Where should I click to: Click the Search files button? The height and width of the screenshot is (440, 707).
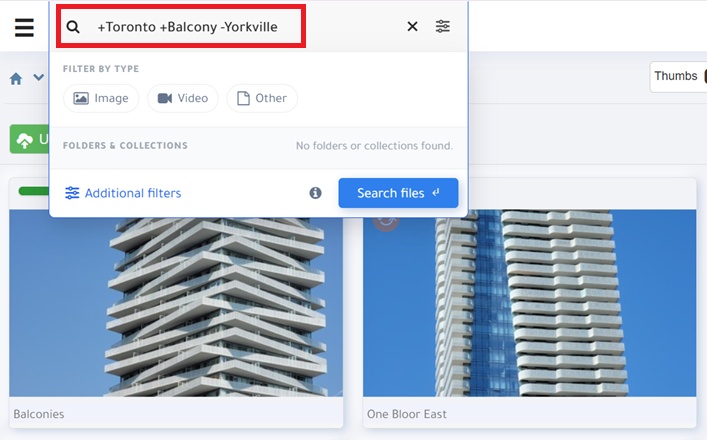398,193
